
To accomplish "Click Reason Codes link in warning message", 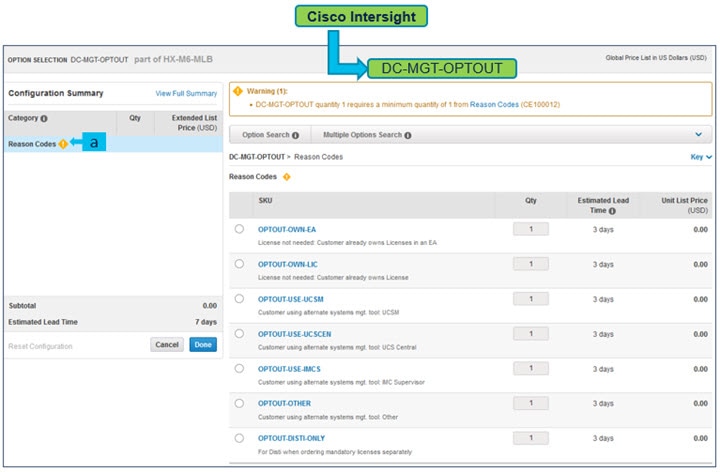I will click(x=494, y=105).
